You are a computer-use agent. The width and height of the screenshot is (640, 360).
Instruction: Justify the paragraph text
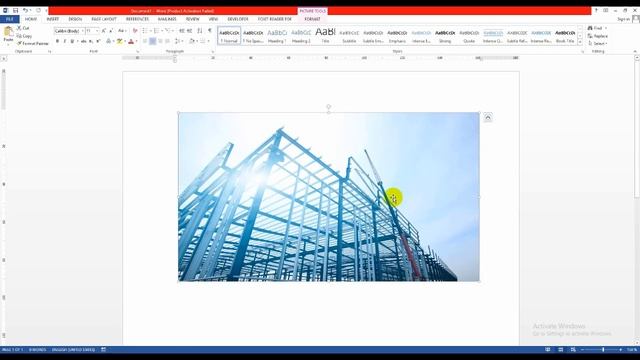point(167,41)
